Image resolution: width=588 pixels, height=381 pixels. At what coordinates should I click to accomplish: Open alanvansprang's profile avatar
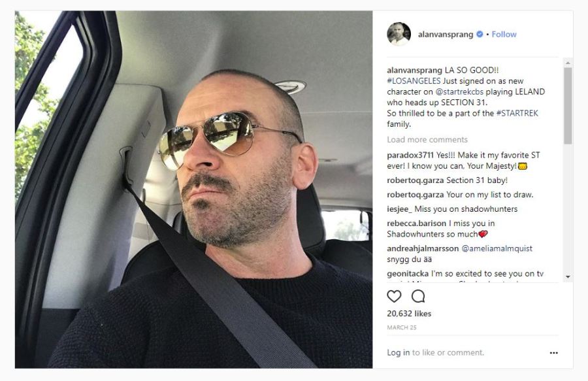pyautogui.click(x=399, y=34)
